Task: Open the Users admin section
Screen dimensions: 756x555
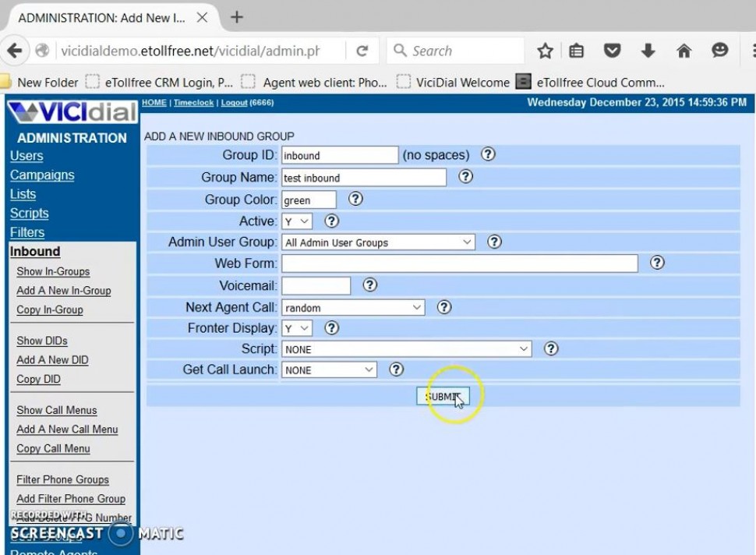Action: tap(26, 156)
